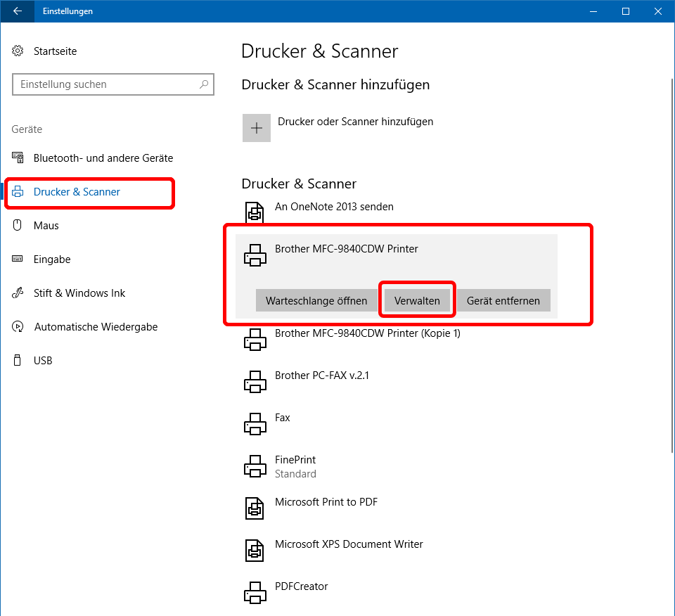Click the Fax device icon
675x616 pixels.
tap(255, 423)
